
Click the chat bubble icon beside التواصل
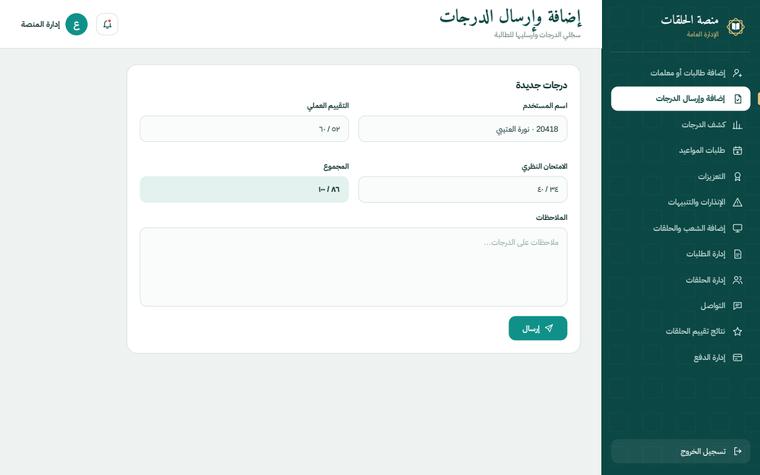point(737,306)
